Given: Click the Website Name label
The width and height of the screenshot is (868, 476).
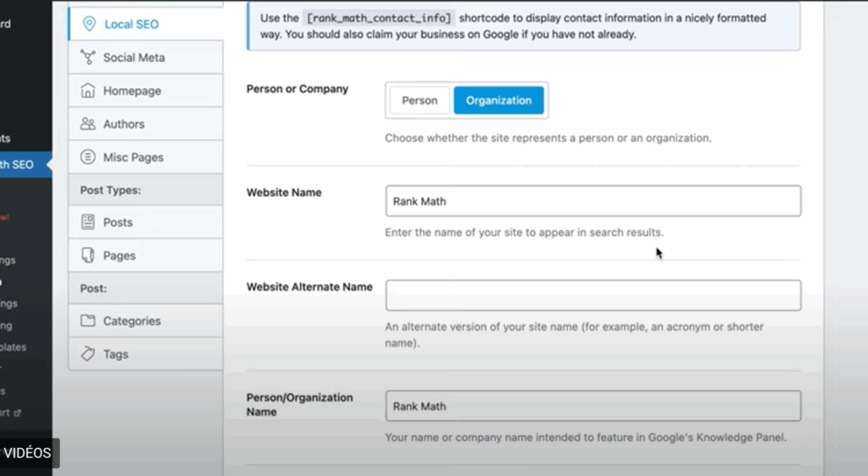Looking at the screenshot, I should coord(284,193).
